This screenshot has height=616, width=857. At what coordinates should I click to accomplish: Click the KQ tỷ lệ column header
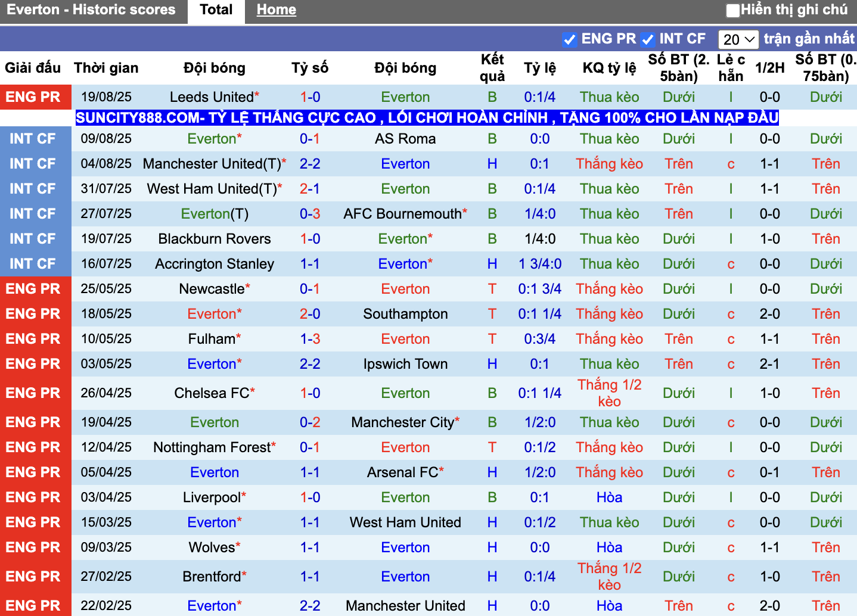coord(609,68)
